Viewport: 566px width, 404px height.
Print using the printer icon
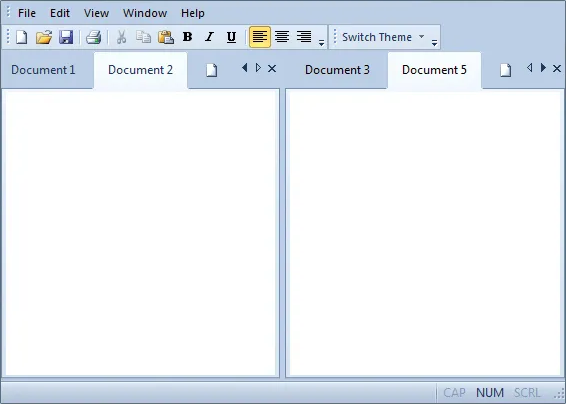coord(93,37)
